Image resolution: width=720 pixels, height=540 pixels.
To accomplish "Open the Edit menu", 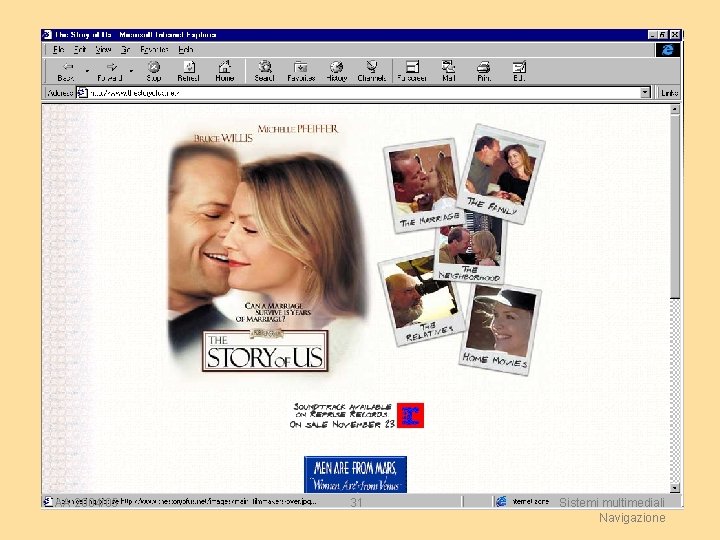I will pyautogui.click(x=80, y=50).
